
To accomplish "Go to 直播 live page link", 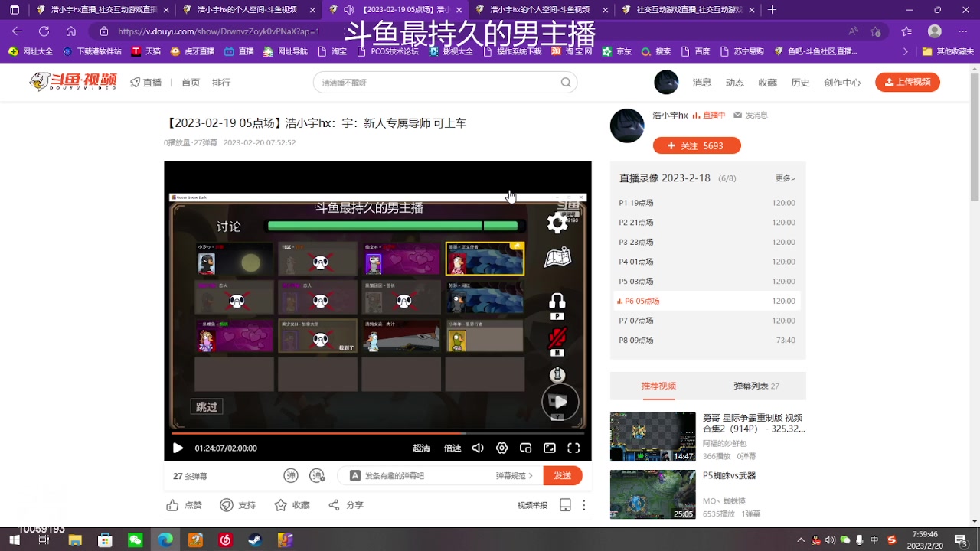I will click(145, 83).
